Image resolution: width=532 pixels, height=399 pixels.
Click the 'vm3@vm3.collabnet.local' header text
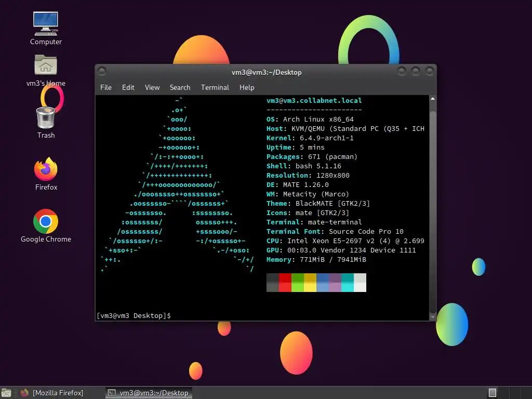[x=314, y=100]
